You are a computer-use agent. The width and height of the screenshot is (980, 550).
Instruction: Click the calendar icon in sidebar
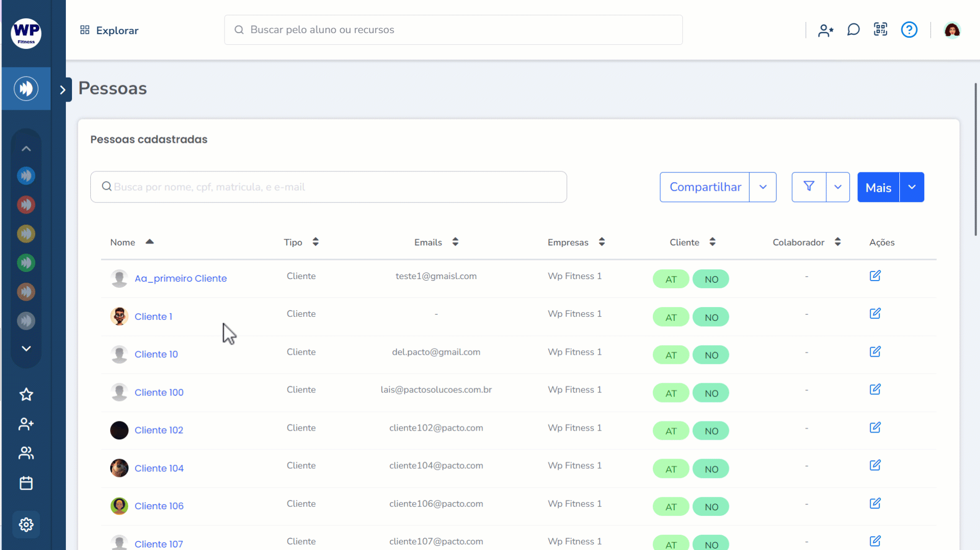[x=26, y=483]
